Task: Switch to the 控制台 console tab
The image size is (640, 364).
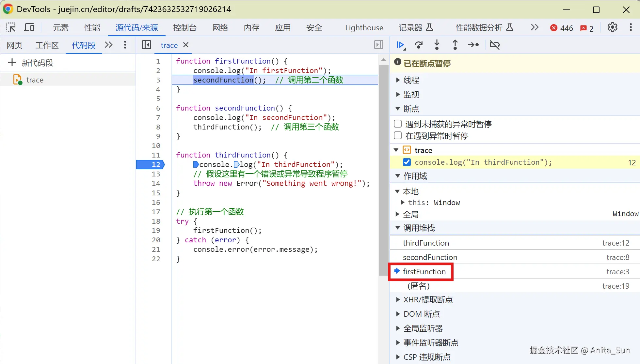Action: (x=184, y=28)
